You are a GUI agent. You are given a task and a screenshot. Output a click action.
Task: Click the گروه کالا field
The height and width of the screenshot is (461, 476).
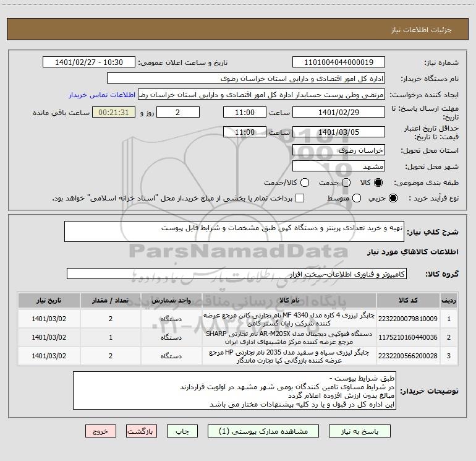point(237,274)
